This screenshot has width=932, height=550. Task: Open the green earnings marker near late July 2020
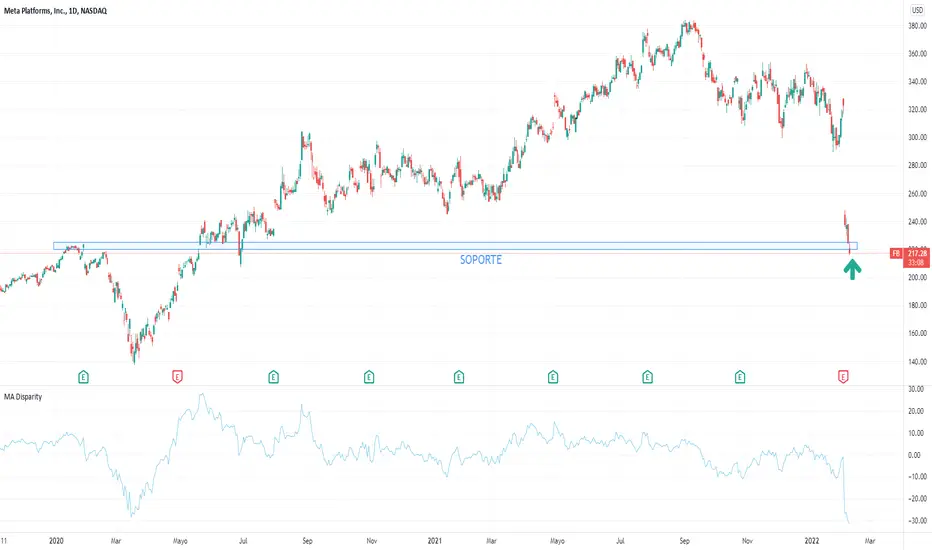pos(273,376)
